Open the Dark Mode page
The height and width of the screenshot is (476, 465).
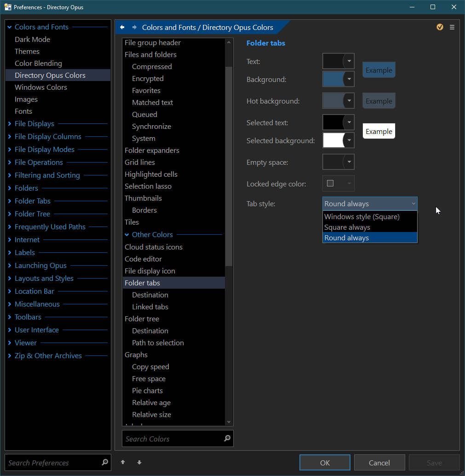(33, 40)
